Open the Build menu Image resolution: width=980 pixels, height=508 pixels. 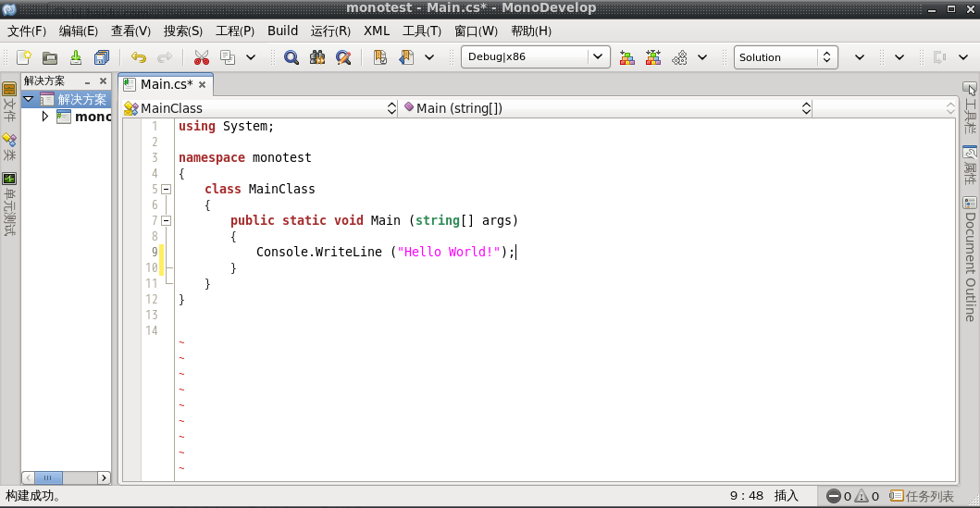click(282, 31)
